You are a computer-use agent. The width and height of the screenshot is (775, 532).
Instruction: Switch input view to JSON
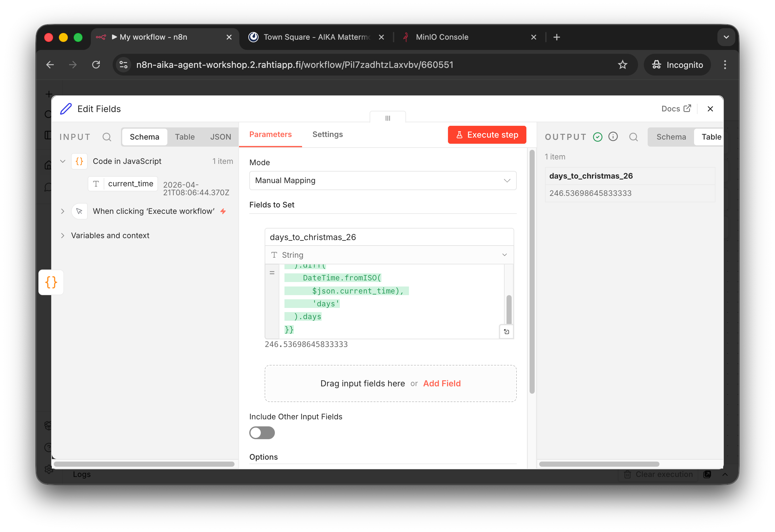220,137
